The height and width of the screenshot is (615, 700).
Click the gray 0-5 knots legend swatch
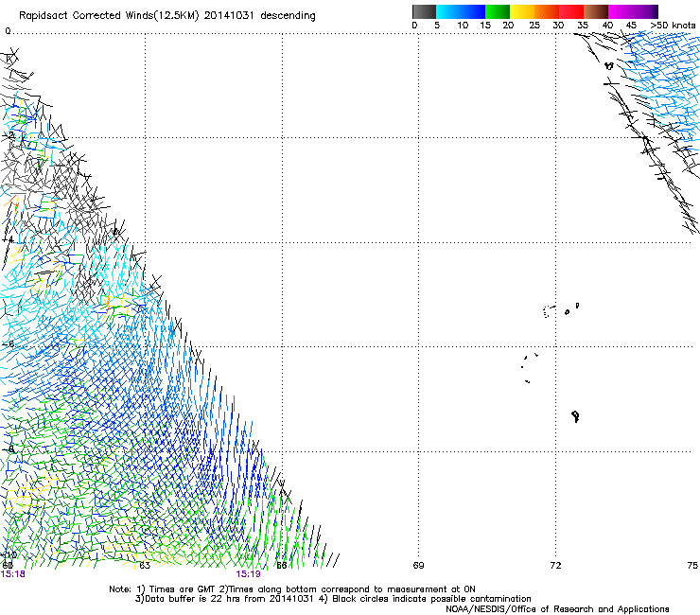pyautogui.click(x=424, y=11)
